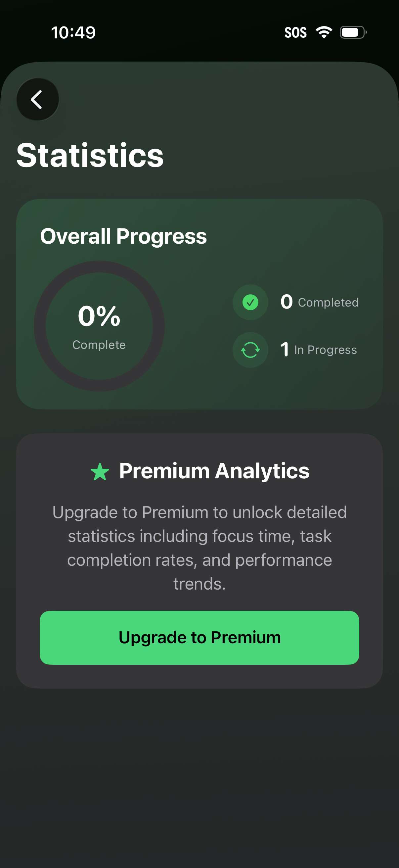Screen dimensions: 399x868
Task: Tap the clock showing 10:49
Action: point(73,32)
